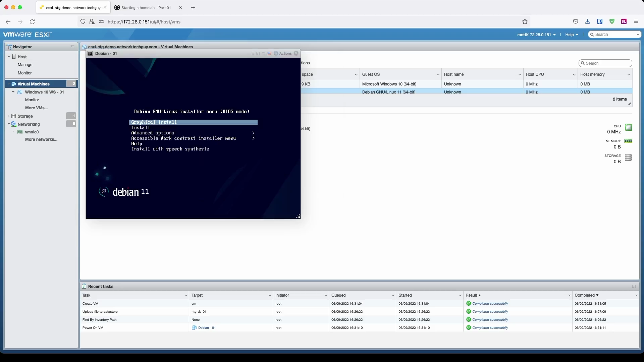644x362 pixels.
Task: Click the vmnic0 network adapter icon
Action: (x=20, y=132)
